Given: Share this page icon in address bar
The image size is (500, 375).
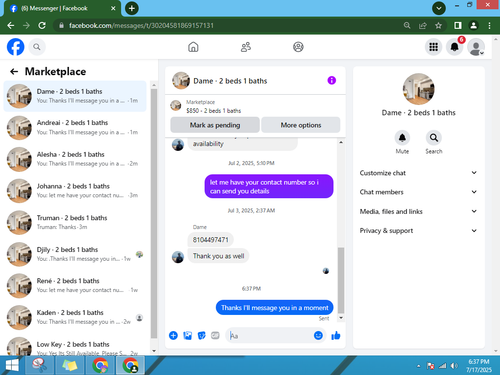Looking at the screenshot, I should 423,25.
